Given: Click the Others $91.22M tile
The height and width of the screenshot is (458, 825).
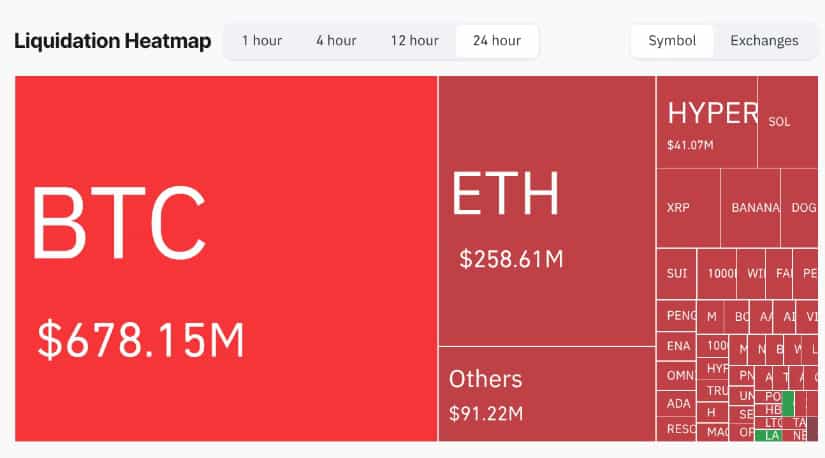Looking at the screenshot, I should pyautogui.click(x=547, y=394).
